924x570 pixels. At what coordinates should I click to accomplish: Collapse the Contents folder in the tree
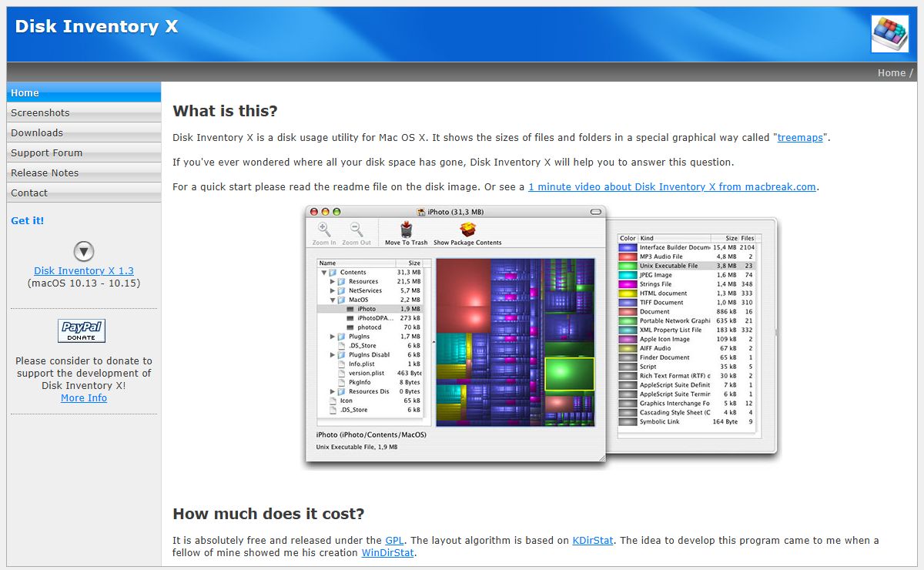pos(324,273)
